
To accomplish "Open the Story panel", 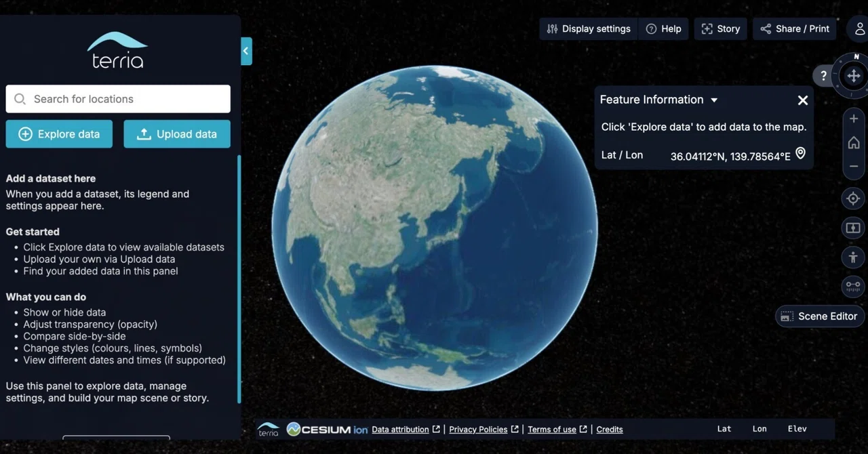I will [720, 28].
